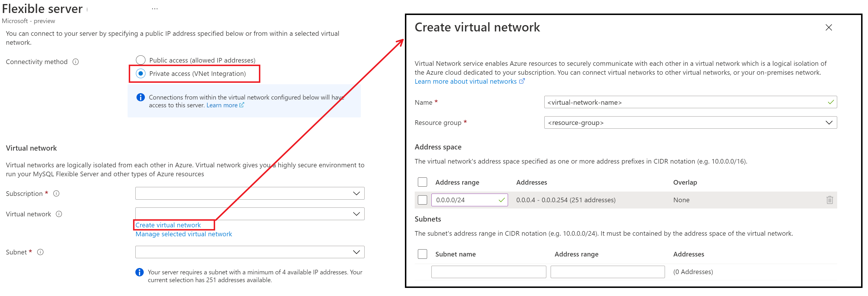
Task: Click the info icon next to Subscription
Action: coord(57,193)
